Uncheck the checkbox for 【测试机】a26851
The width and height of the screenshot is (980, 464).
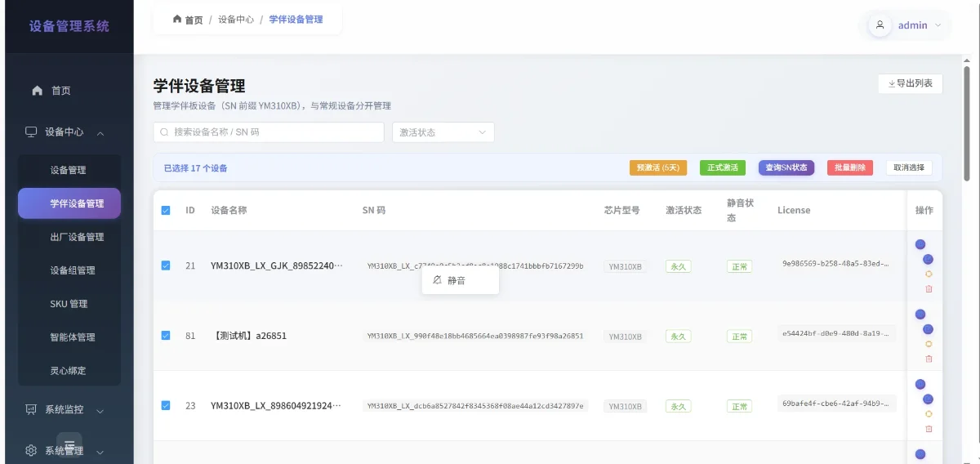166,335
